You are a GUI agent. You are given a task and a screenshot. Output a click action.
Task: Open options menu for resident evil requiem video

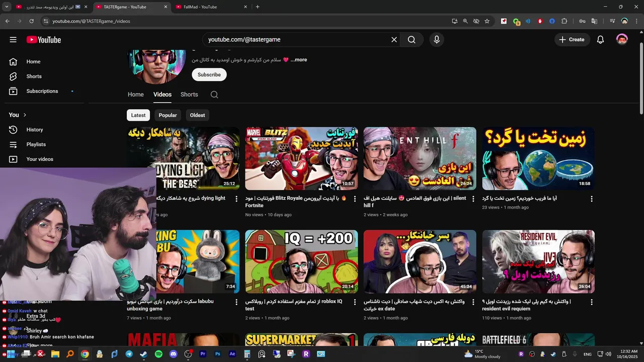pos(592,303)
